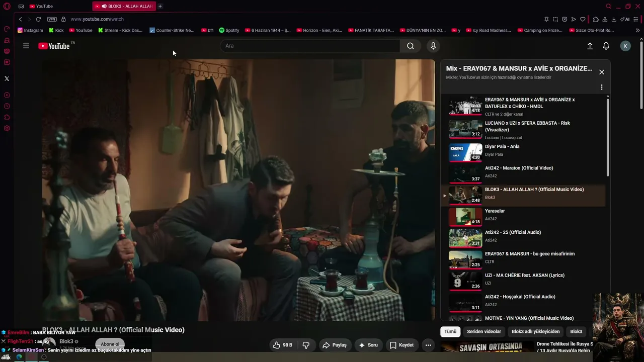Focus the YouTube Ara search box
This screenshot has width=644, height=362.
(310, 46)
